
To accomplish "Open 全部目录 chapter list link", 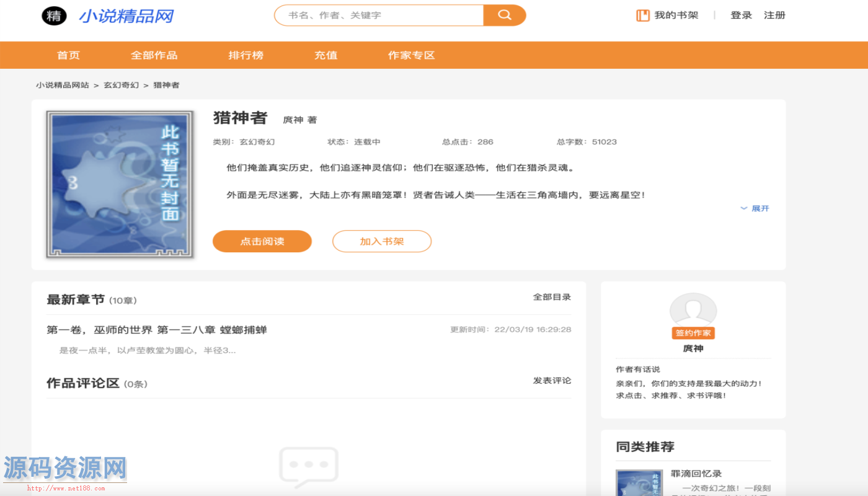I will coord(552,297).
